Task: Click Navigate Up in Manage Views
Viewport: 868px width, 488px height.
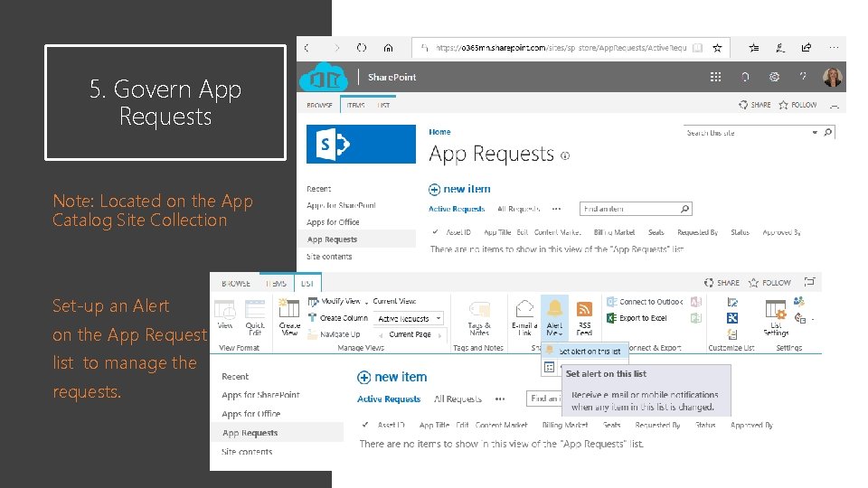Action: coord(334,334)
